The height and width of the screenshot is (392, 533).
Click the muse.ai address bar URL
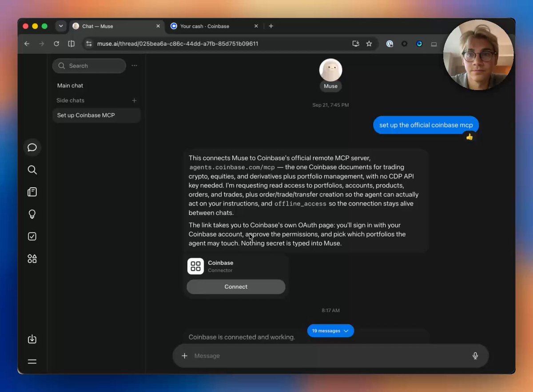coord(178,44)
